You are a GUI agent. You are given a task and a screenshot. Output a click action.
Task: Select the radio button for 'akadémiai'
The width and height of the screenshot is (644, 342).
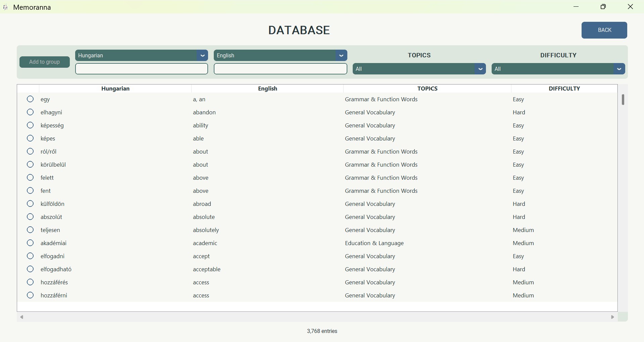[30, 243]
